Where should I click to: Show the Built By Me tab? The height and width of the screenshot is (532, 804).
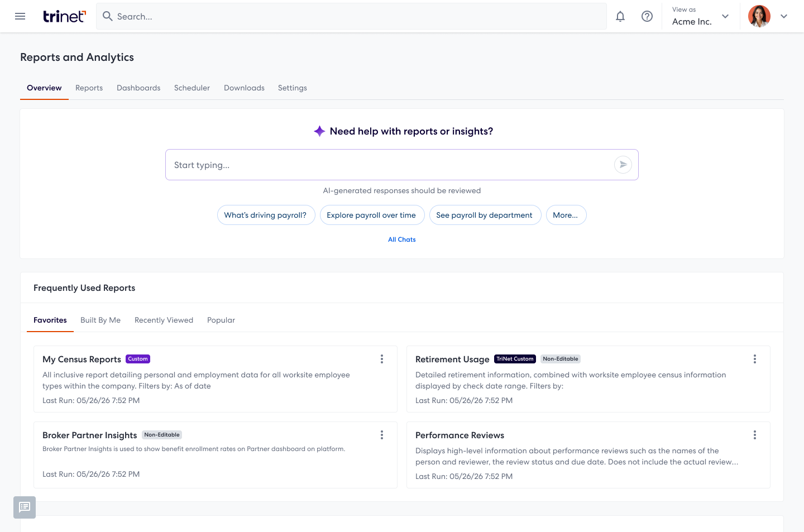point(100,320)
